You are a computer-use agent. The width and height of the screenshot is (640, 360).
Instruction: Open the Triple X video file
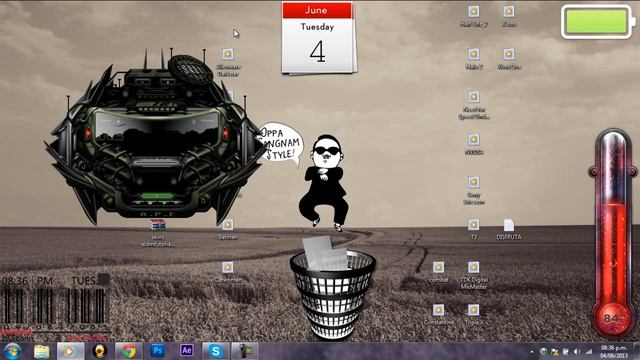point(473,314)
